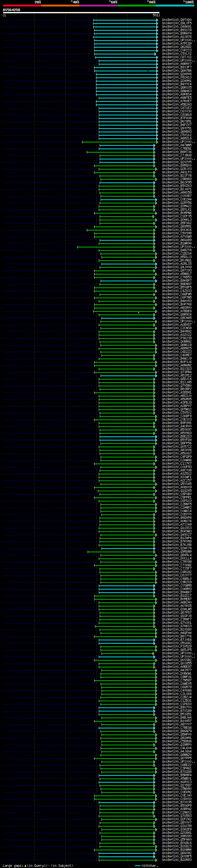
Task: Click the UniRef100_B9MQX0 label
Action: tap(176, 165)
